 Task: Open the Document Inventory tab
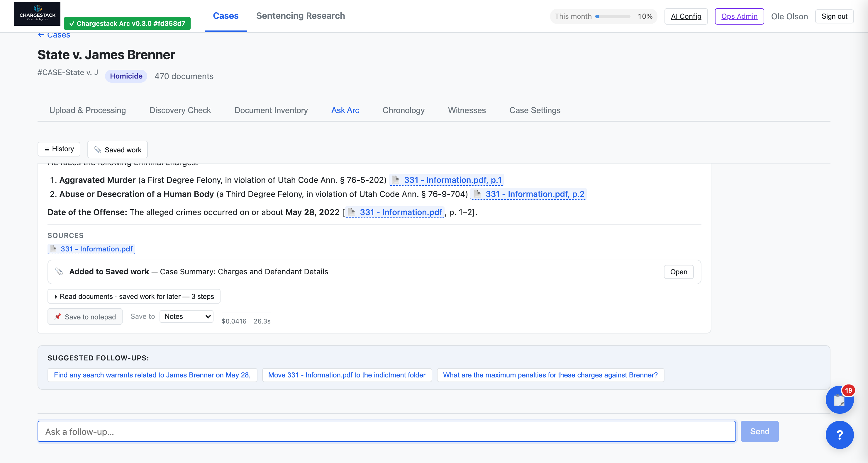271,110
